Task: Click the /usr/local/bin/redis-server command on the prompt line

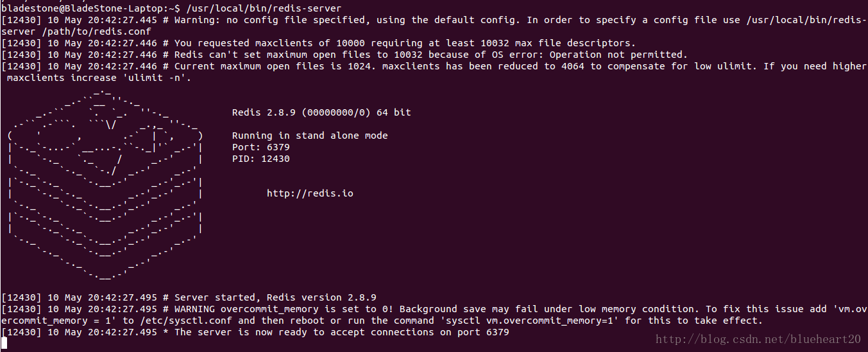Action: 264,8
